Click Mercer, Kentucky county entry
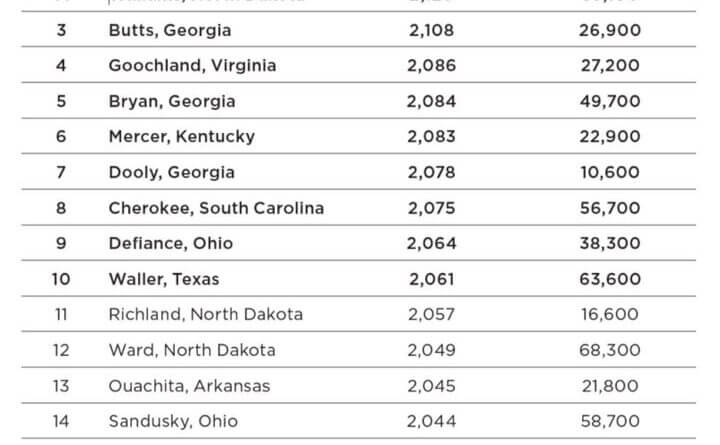 coord(181,136)
